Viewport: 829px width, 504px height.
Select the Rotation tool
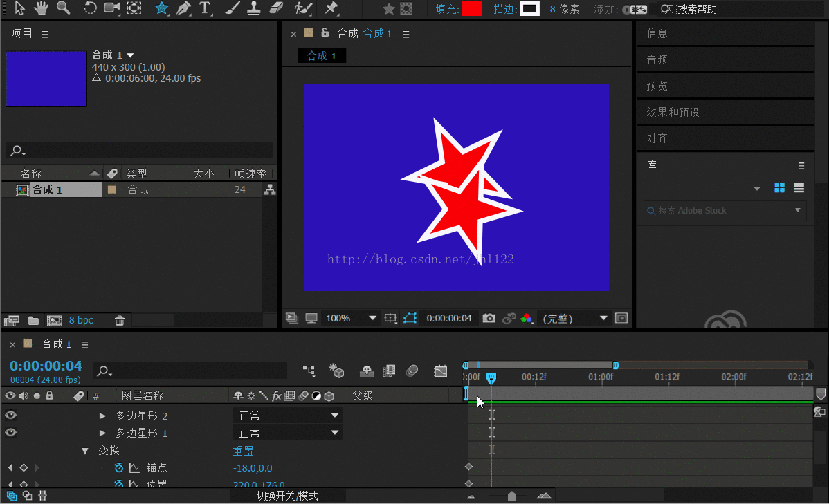pyautogui.click(x=90, y=8)
